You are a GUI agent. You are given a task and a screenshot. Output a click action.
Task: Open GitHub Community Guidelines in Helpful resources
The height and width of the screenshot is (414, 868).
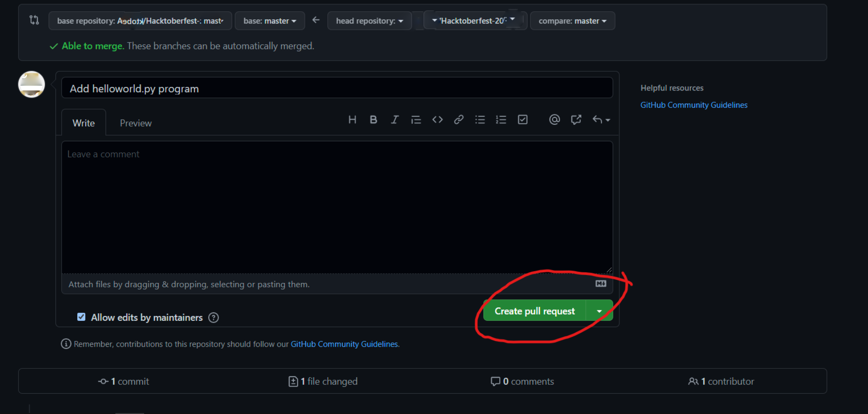[694, 105]
